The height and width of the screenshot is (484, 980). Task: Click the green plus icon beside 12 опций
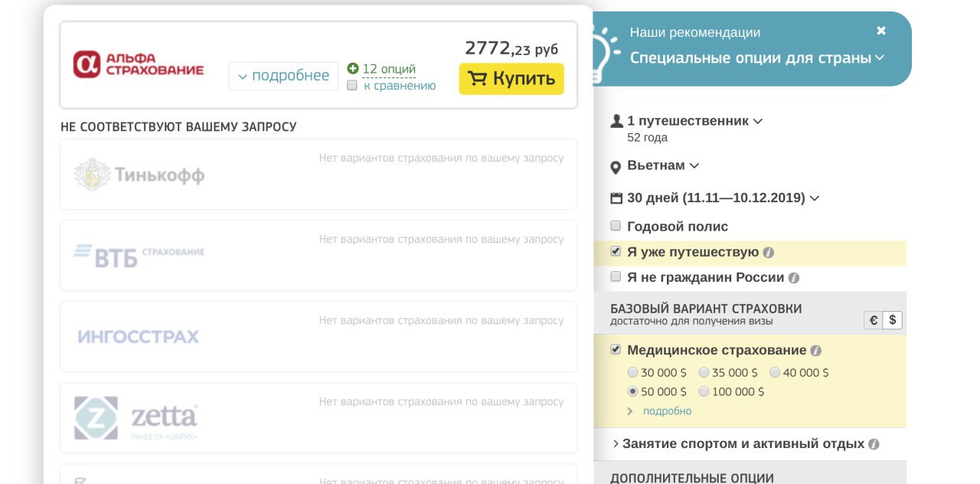point(352,68)
